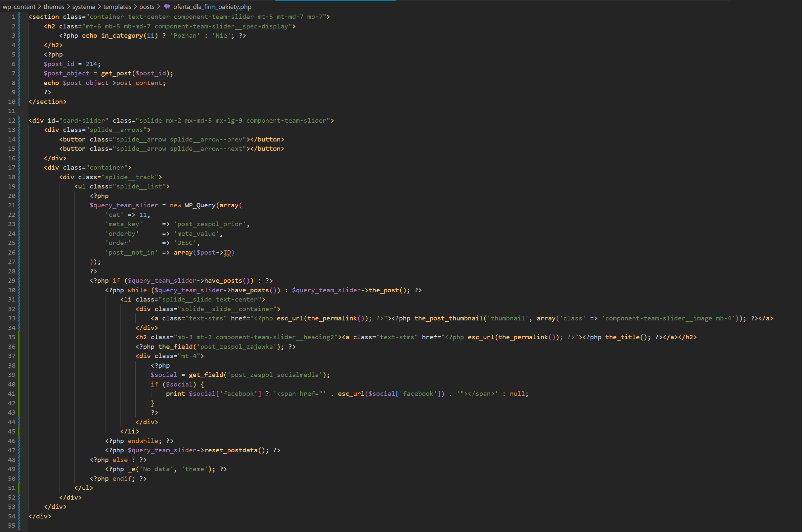Click the PHP elephant icon in the breadcrumb bar
This screenshot has height=532, width=802.
point(167,6)
